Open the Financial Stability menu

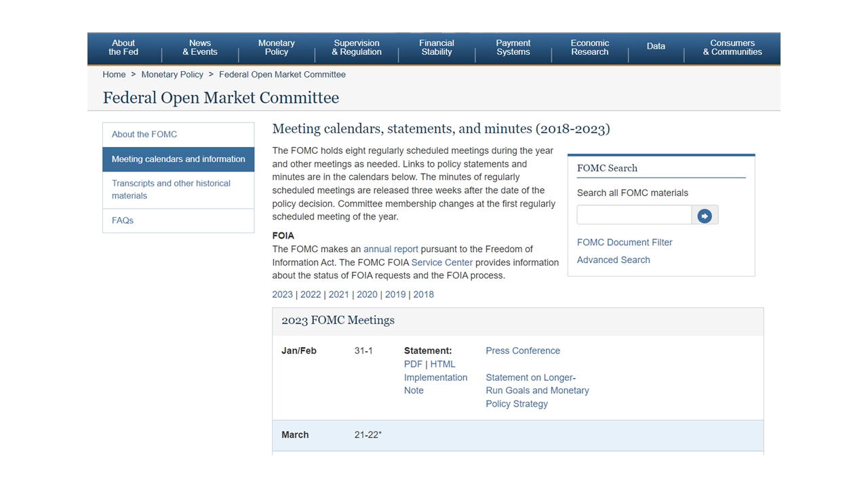(x=437, y=47)
